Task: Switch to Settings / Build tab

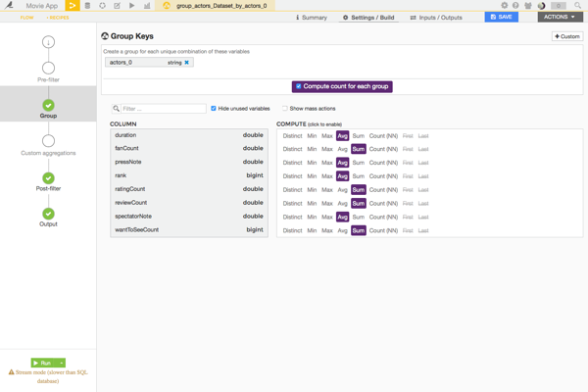Action: (368, 18)
